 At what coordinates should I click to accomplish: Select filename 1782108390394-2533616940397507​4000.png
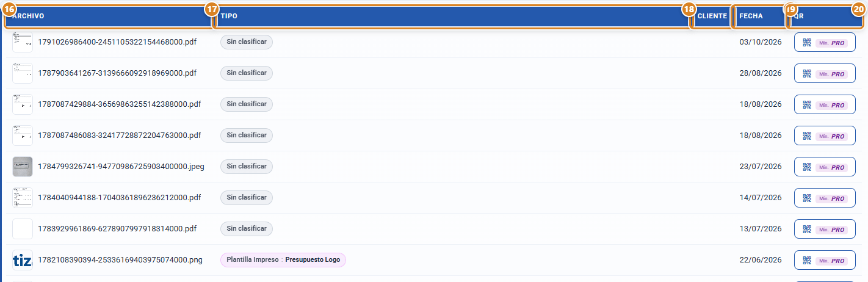point(120,260)
